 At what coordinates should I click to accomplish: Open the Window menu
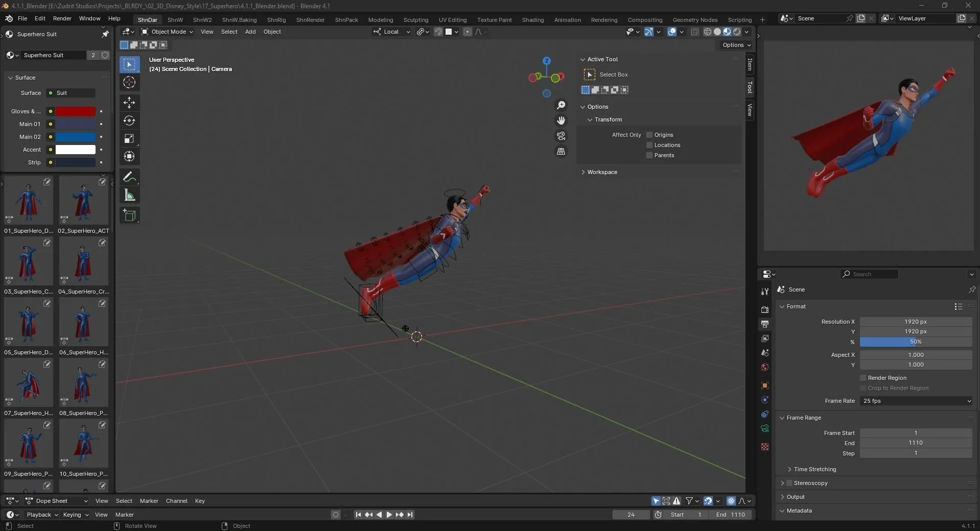coord(89,18)
